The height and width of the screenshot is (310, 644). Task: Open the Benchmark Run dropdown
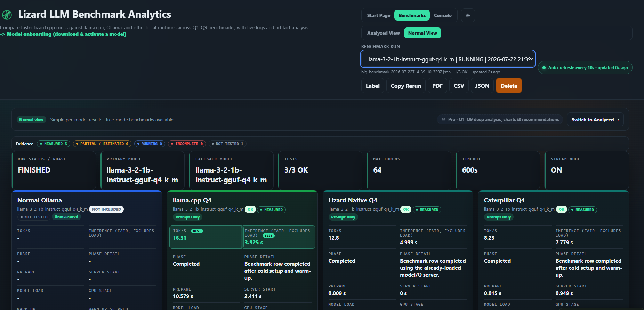pyautogui.click(x=448, y=59)
